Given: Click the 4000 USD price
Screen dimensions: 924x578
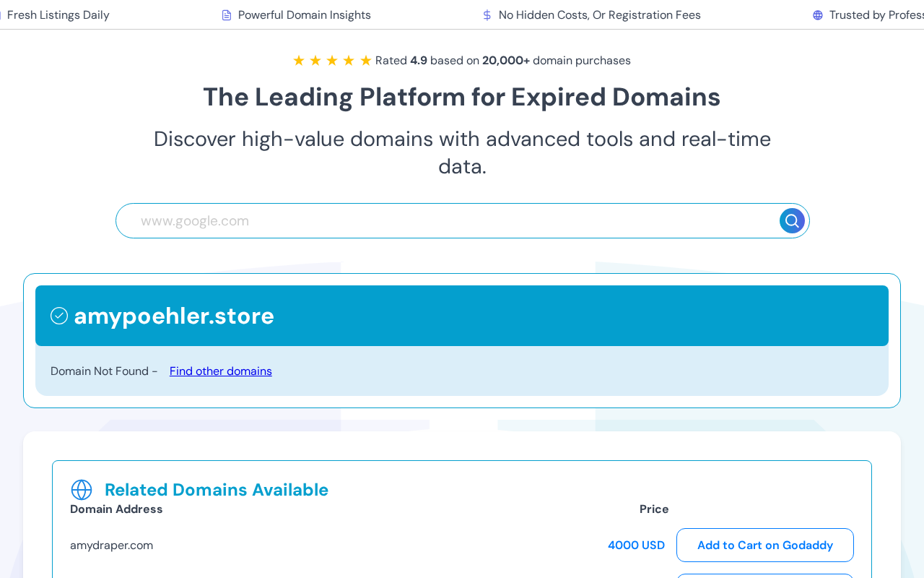Looking at the screenshot, I should 636,545.
